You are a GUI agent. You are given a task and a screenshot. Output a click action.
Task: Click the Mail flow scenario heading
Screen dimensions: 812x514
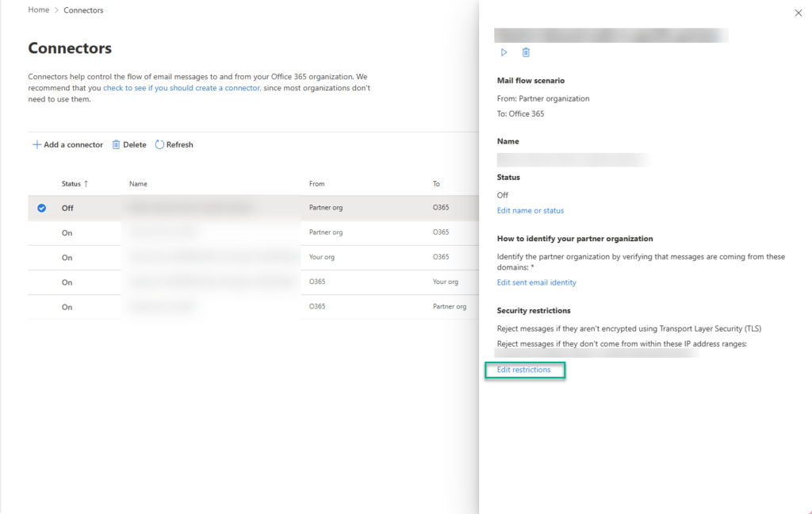click(x=530, y=80)
